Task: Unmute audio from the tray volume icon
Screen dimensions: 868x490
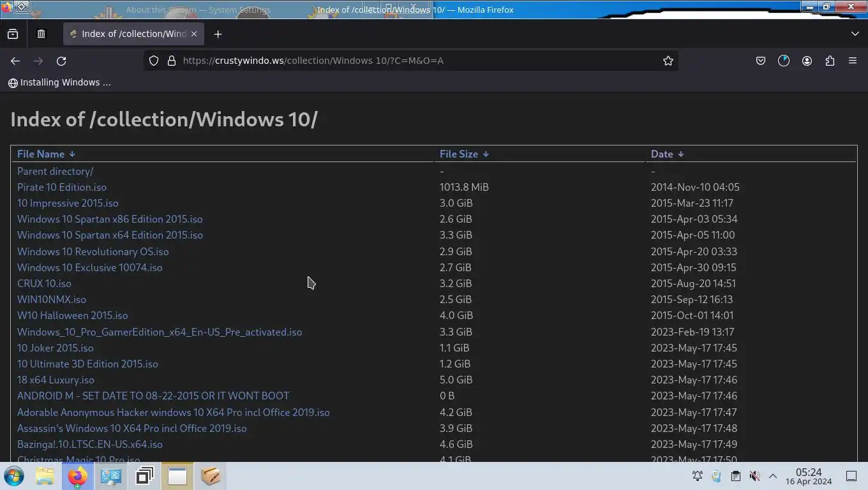Action: [754, 476]
